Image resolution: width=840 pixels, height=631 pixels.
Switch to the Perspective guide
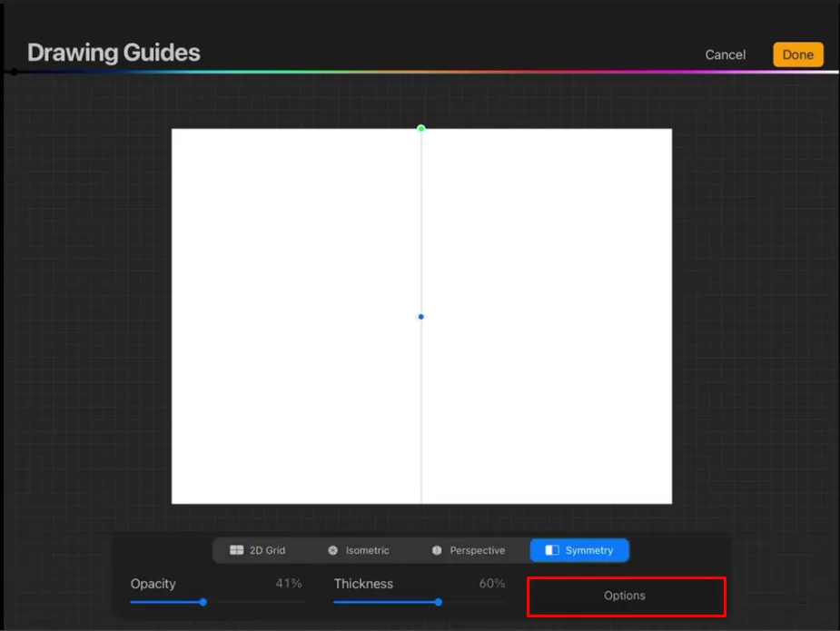(469, 550)
